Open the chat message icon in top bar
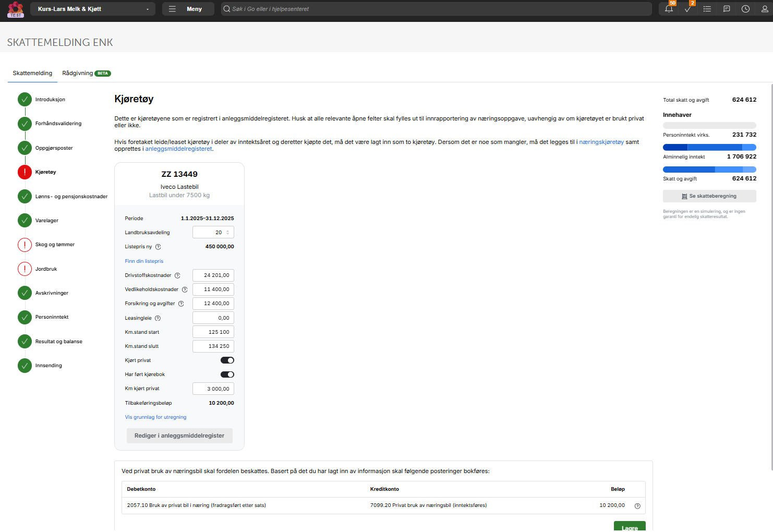The height and width of the screenshot is (532, 773). click(x=727, y=9)
